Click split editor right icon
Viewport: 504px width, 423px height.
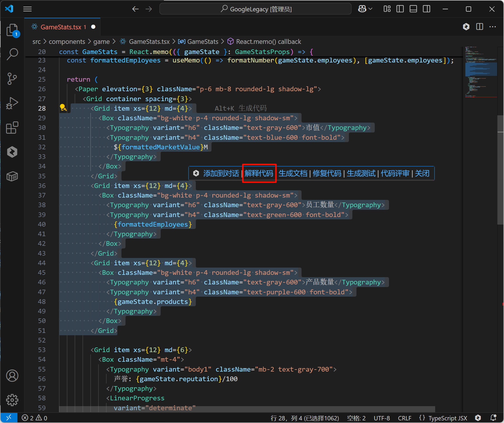pos(480,27)
